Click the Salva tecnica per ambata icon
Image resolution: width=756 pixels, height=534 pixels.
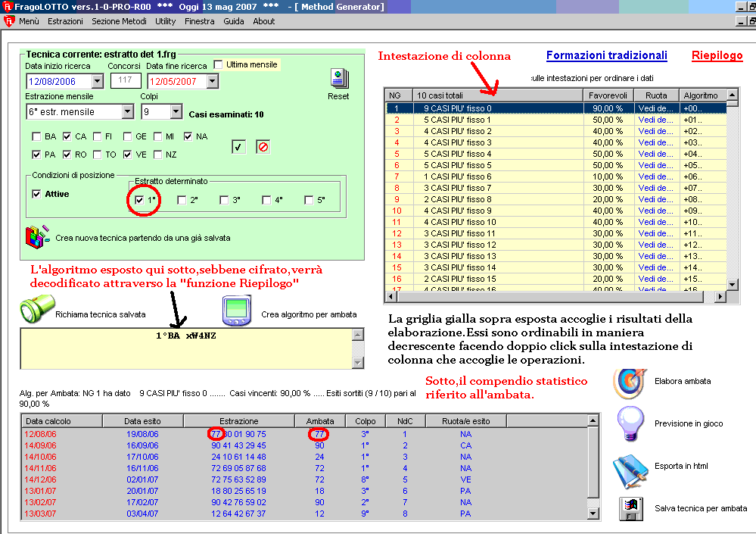[x=630, y=508]
